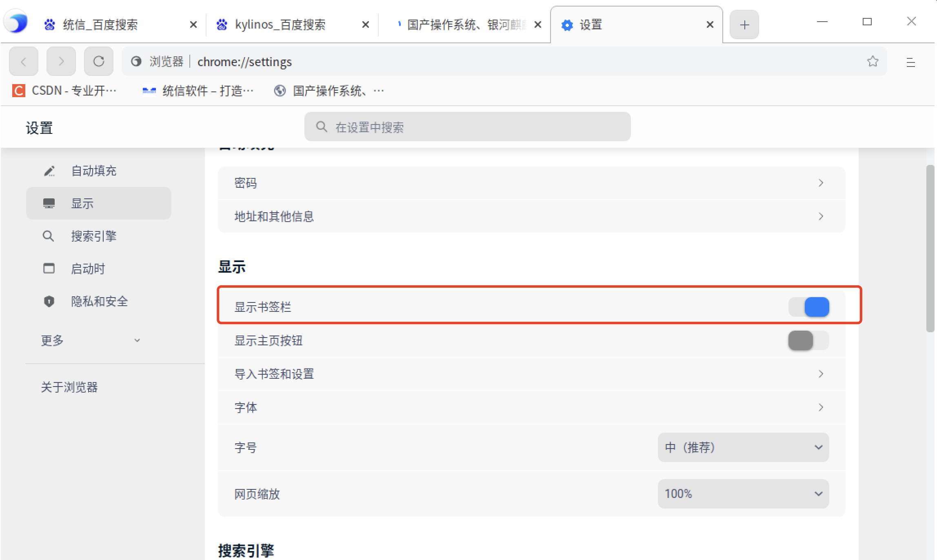The width and height of the screenshot is (937, 560).
Task: Click the chrome://settings address bar
Action: pos(504,62)
